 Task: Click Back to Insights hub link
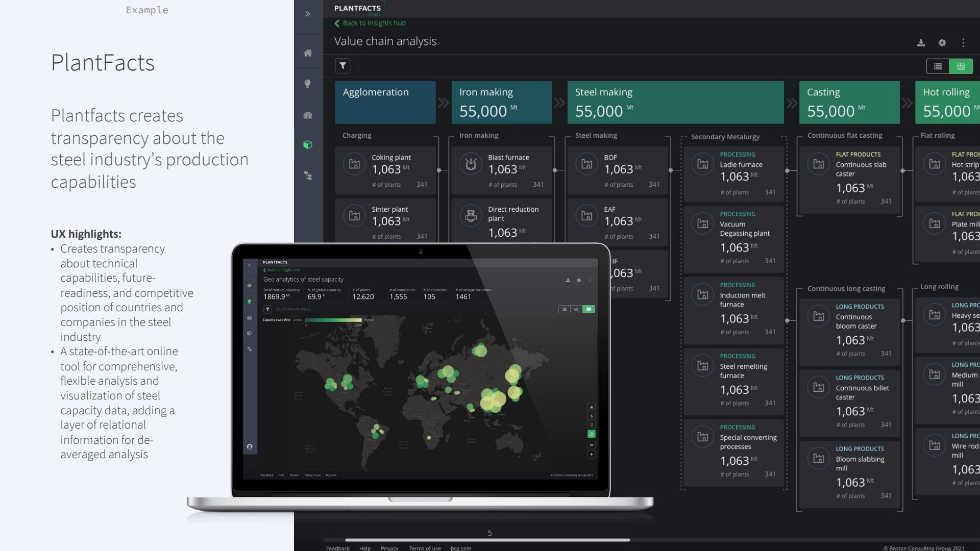pyautogui.click(x=370, y=23)
